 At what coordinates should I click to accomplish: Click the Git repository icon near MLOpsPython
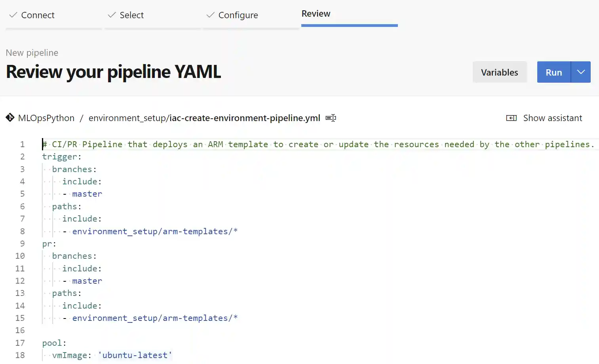tap(10, 118)
